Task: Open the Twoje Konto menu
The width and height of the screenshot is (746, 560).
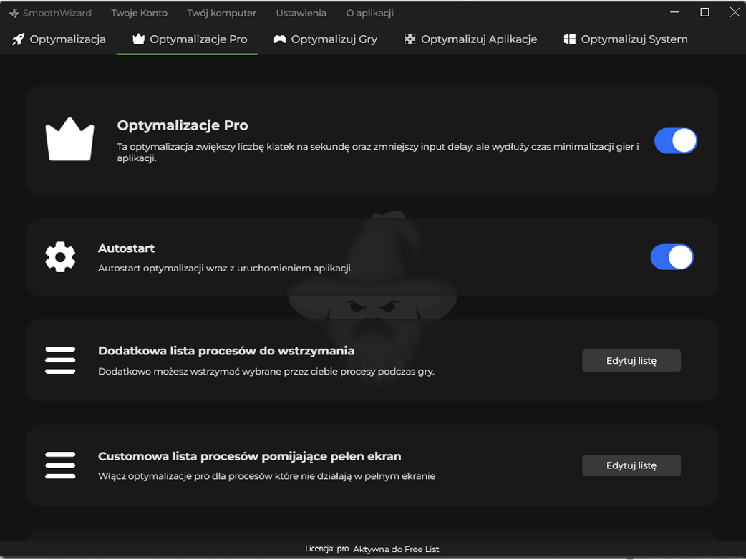Action: click(x=139, y=12)
